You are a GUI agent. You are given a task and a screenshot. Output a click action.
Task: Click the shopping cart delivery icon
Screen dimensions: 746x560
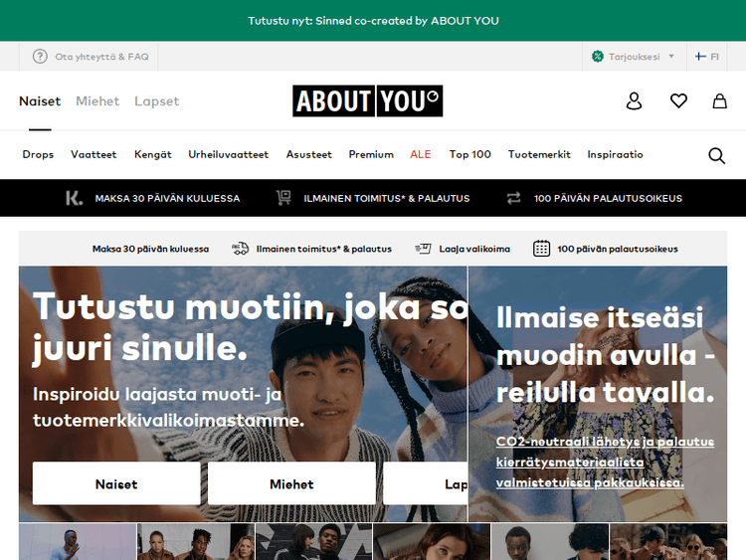283,198
